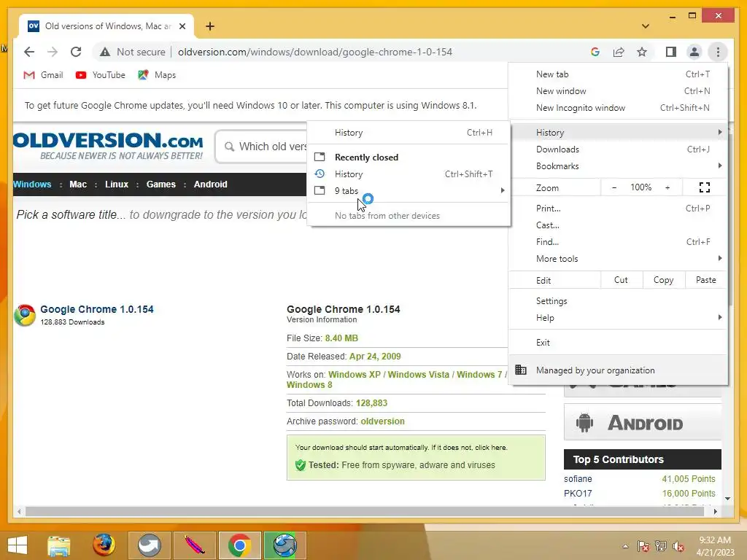
Task: Open the Windows Start button
Action: (18, 545)
